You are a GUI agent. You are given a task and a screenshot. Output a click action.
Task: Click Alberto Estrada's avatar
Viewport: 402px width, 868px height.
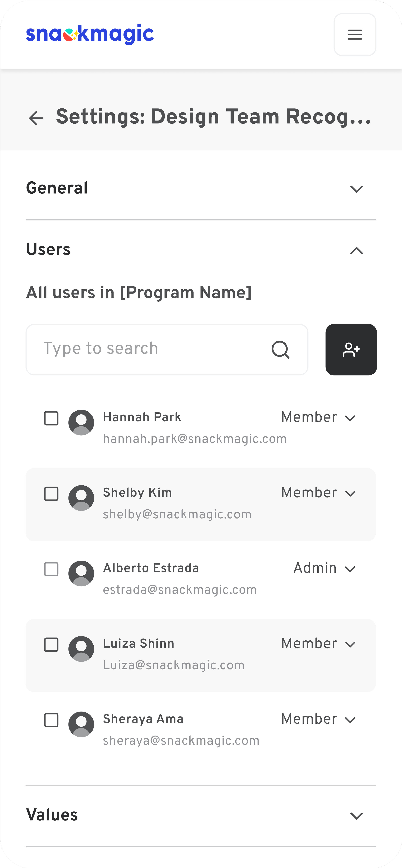pos(81,573)
